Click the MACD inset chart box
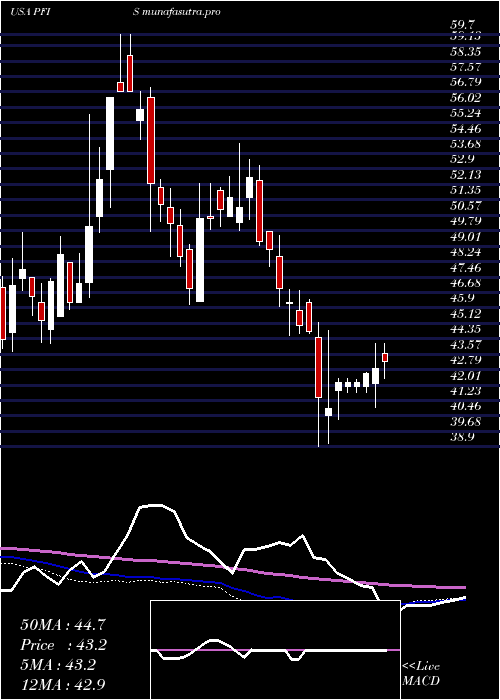 (275, 650)
